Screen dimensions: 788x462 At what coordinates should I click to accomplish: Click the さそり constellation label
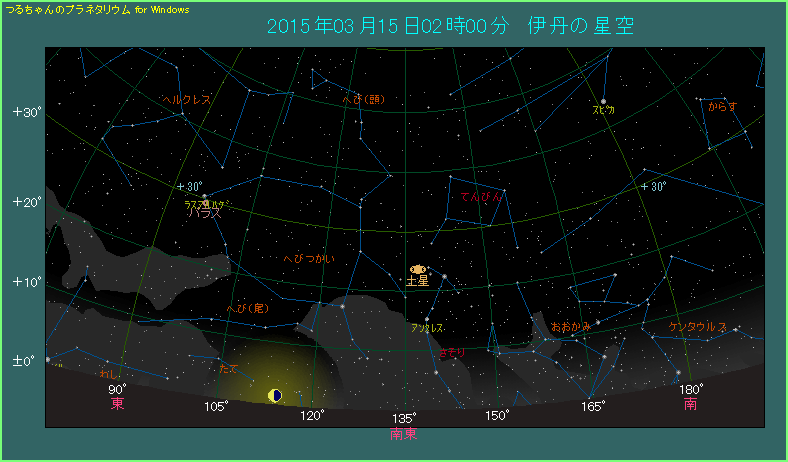coord(451,352)
